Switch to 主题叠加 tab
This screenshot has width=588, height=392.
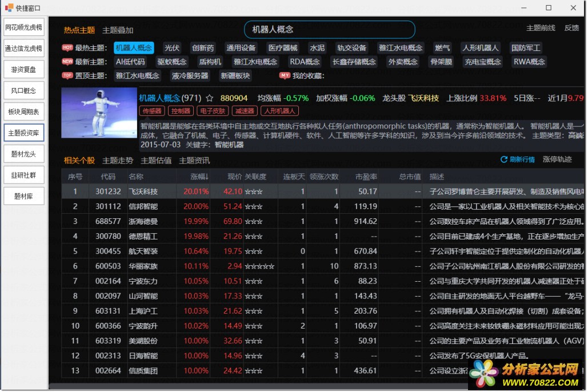[x=118, y=30]
